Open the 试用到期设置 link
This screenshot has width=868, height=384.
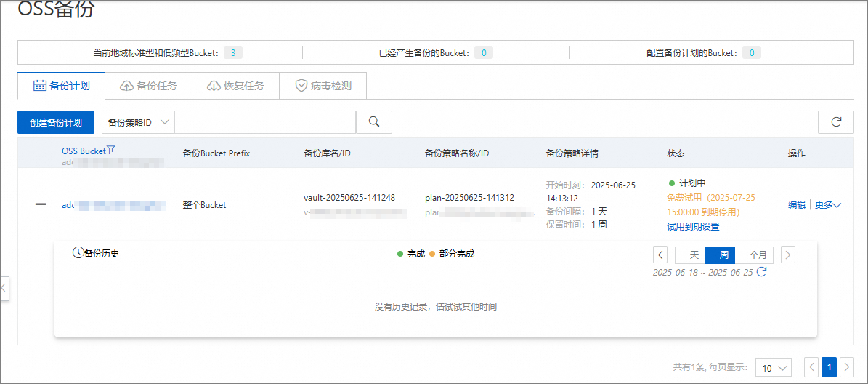(693, 227)
